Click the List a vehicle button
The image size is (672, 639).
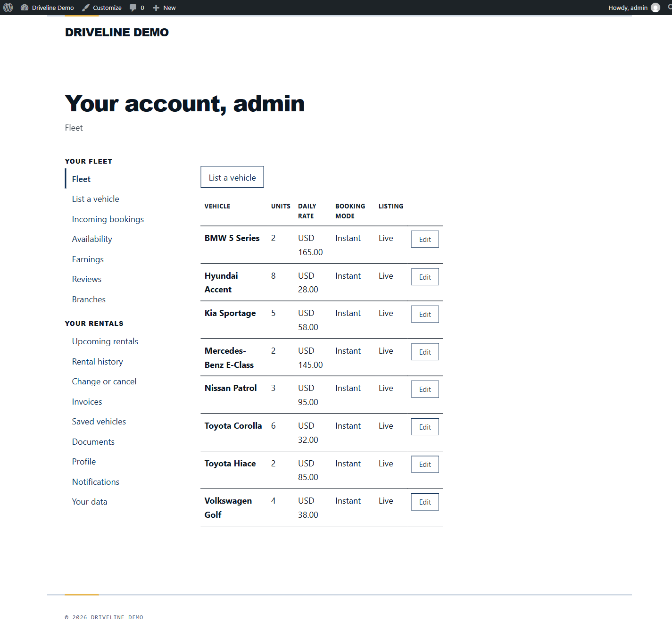(x=232, y=177)
